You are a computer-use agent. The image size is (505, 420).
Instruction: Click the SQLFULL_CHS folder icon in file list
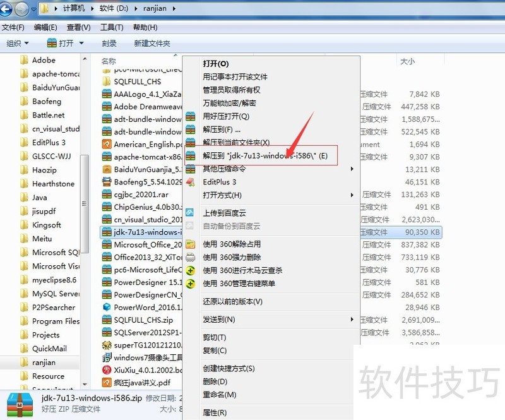[x=107, y=81]
